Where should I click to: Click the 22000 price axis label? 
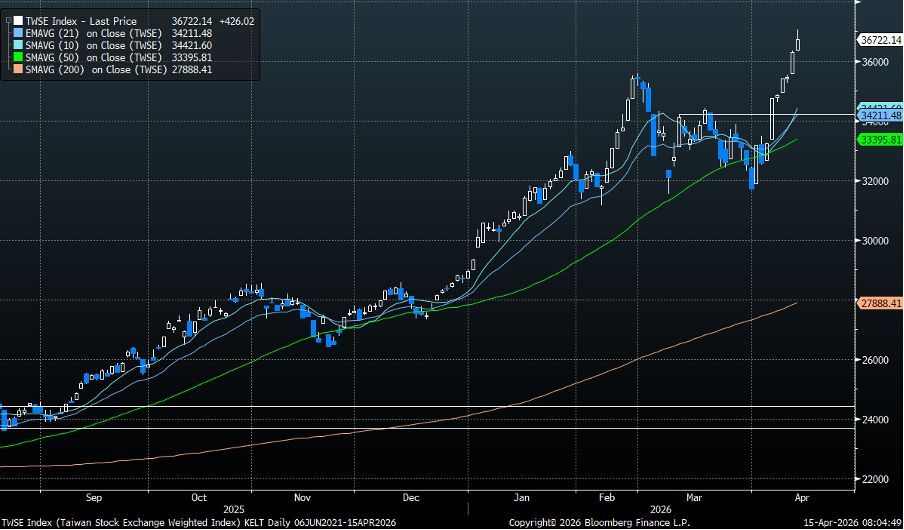(x=873, y=479)
